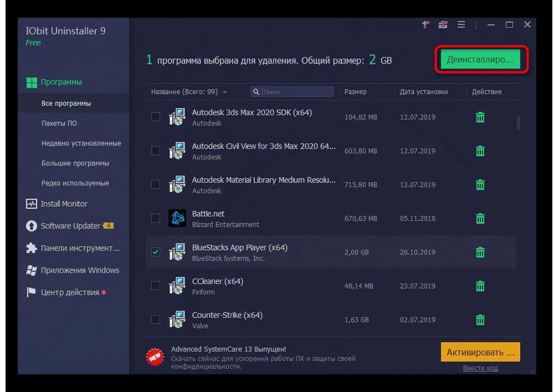This screenshot has width=554, height=392.
Task: Delete Battle.net using its trash icon
Action: tap(480, 219)
